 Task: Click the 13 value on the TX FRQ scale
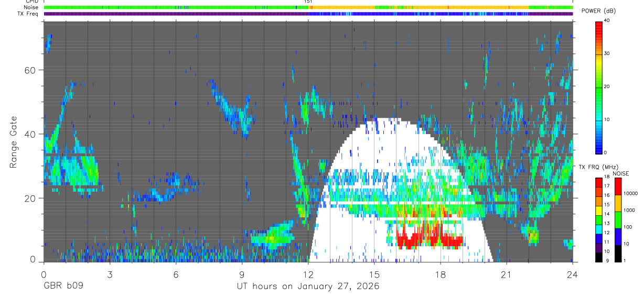(606, 223)
